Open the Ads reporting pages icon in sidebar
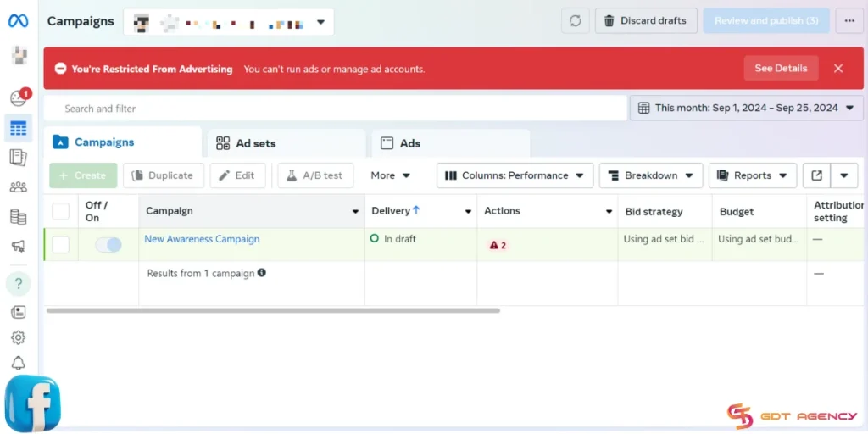Screen dimensions: 868x434 pyautogui.click(x=19, y=158)
